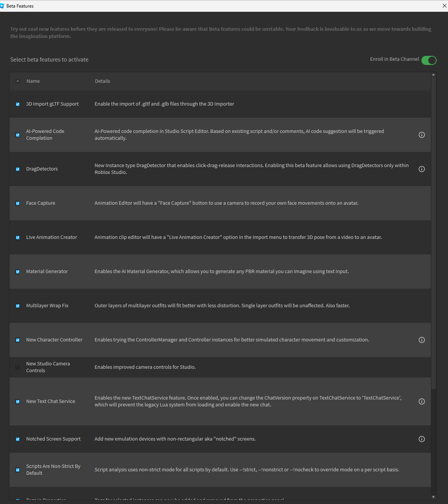Click 'Enroll in Beta Channel' label
448x504 pixels.
pos(394,59)
